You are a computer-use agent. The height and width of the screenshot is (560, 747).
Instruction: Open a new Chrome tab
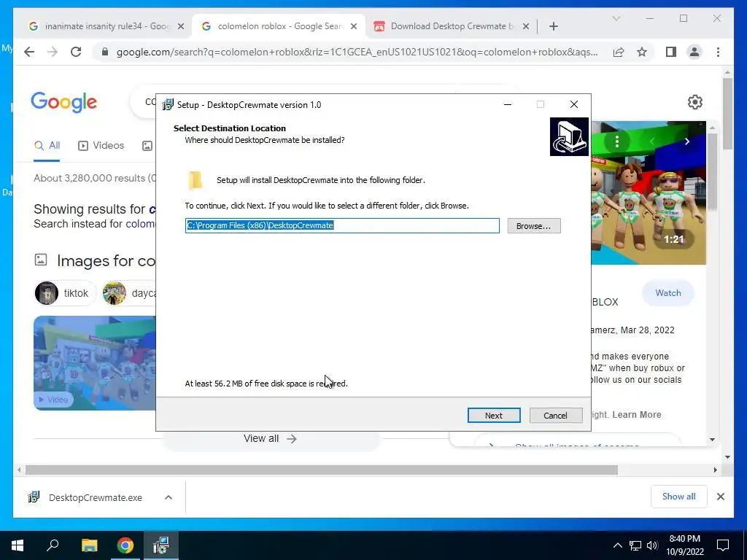click(x=553, y=26)
